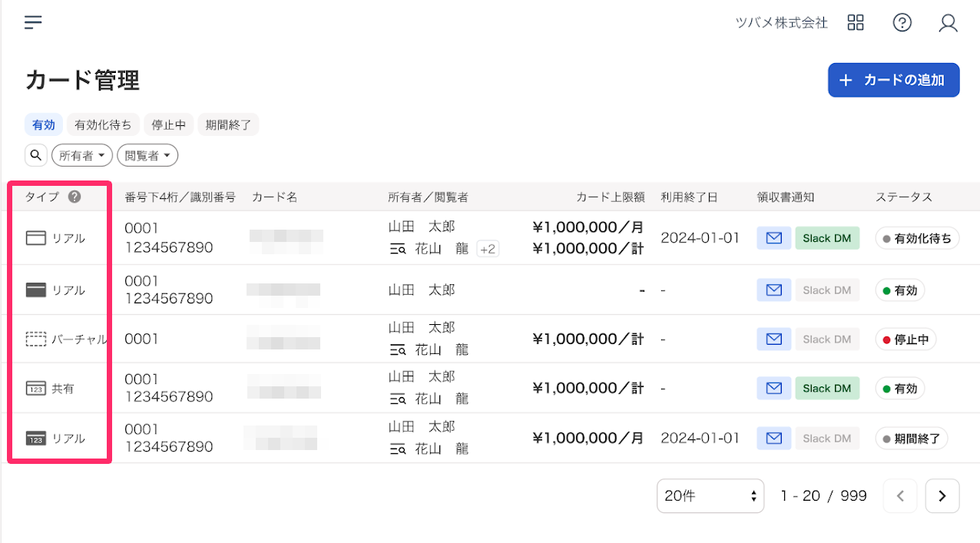This screenshot has height=543, width=980.
Task: Go to previous page arrow
Action: click(x=900, y=496)
